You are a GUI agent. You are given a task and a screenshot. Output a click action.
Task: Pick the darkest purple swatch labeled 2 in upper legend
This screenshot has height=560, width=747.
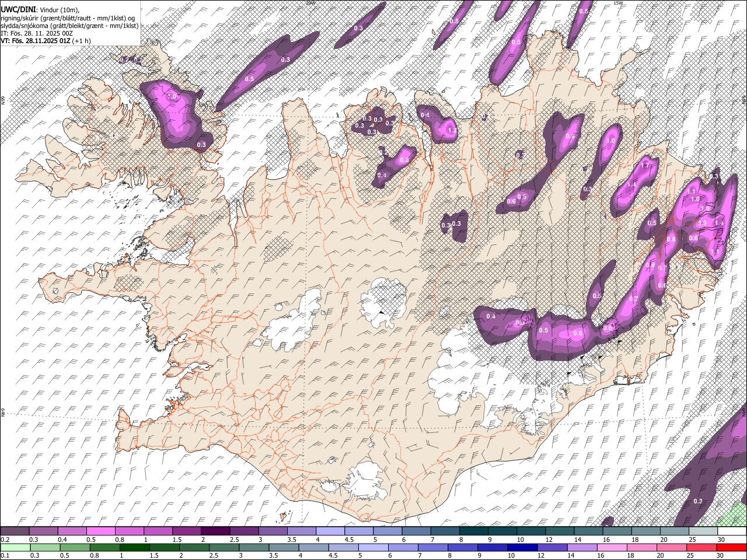(215, 531)
